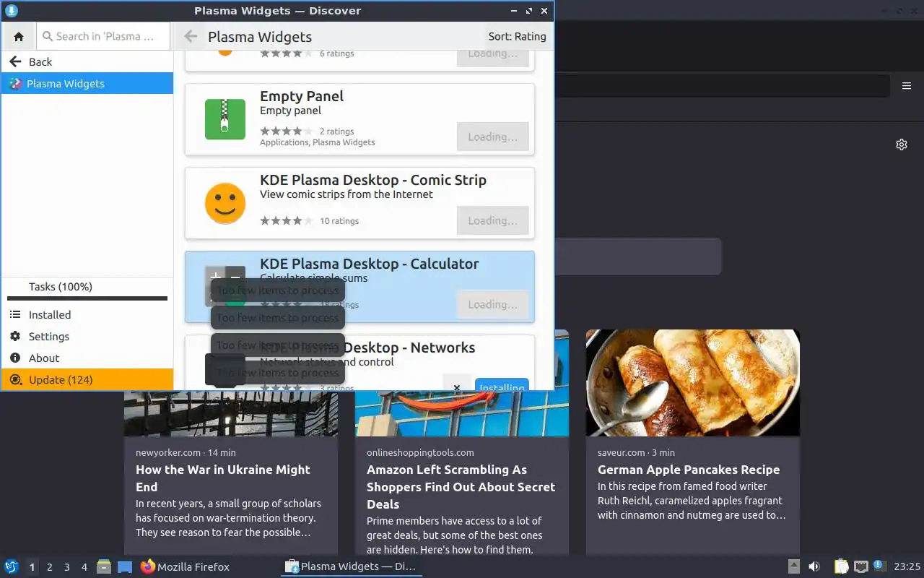Switch to virtual desktop 4
Viewport: 924px width, 578px height.
tap(84, 567)
